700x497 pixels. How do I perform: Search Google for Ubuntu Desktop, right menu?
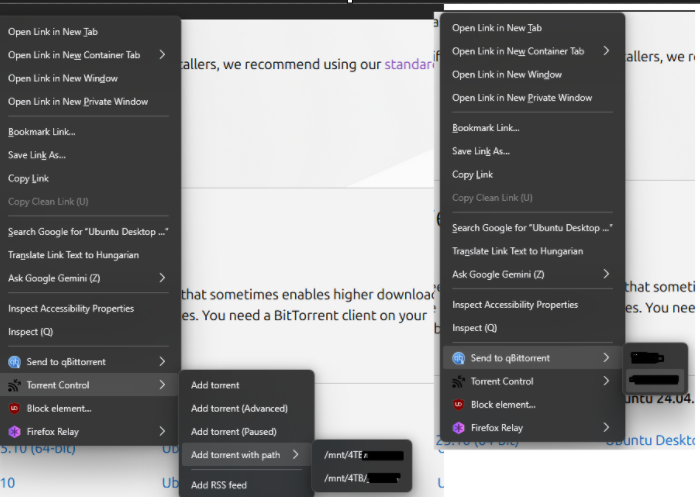[x=532, y=228]
